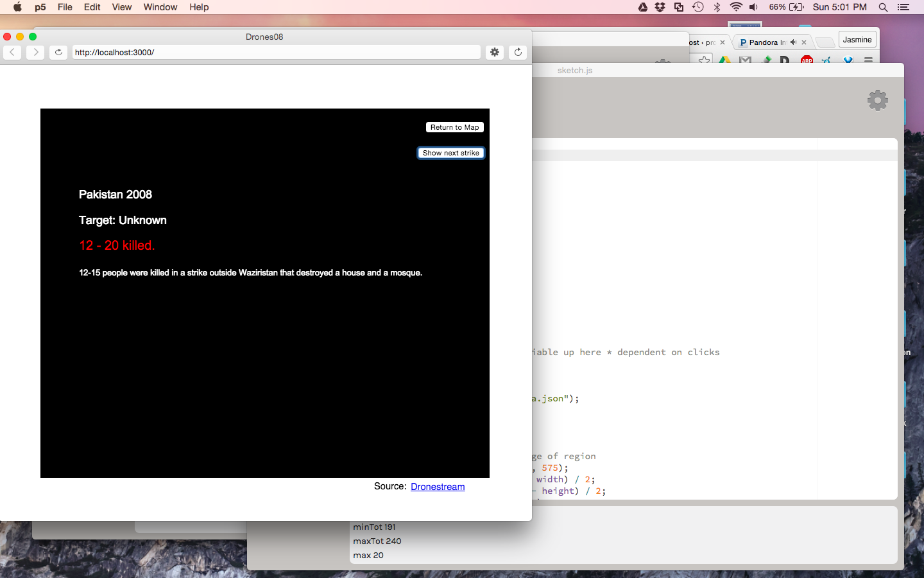
Task: Open the Window menu
Action: click(160, 7)
